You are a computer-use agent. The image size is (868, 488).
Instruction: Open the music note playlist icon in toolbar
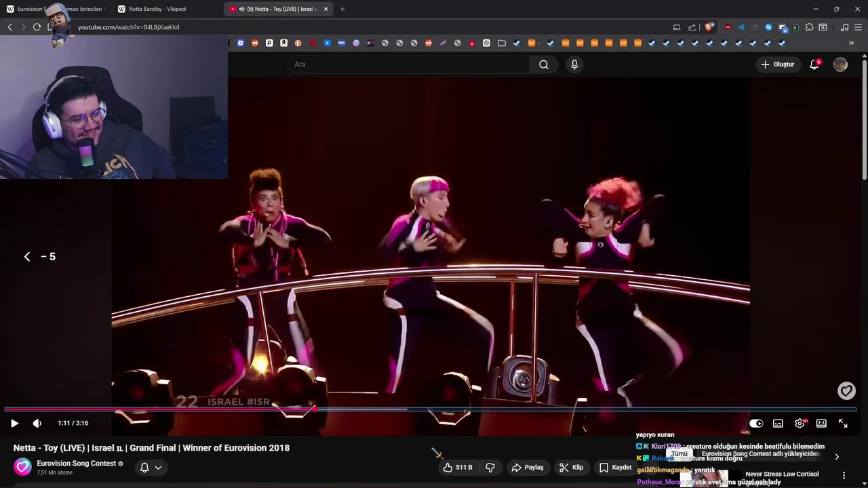(x=844, y=27)
